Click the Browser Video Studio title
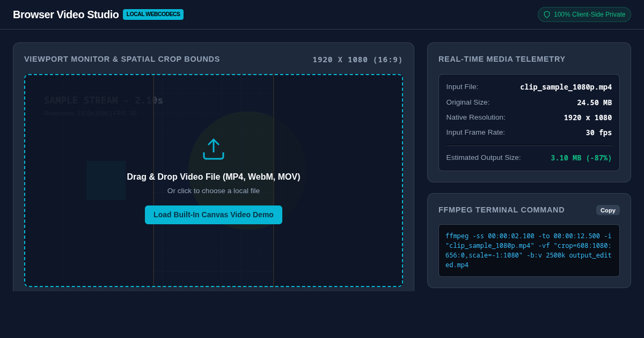Screen dimensions: 644x338 (66, 14)
